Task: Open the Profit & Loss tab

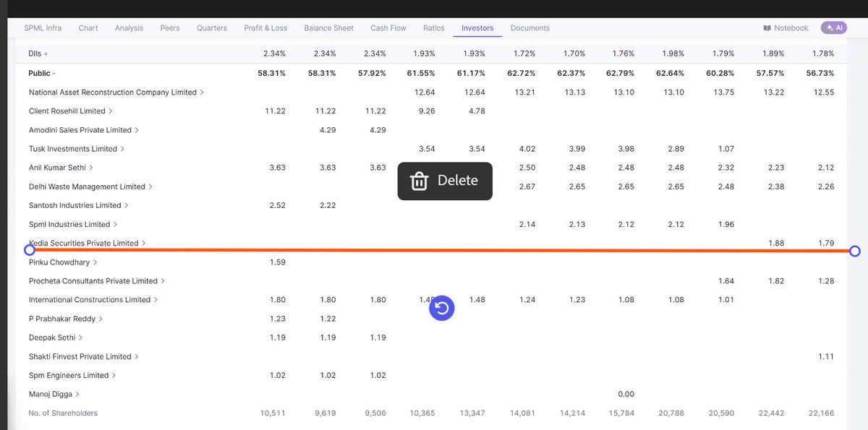Action: pos(265,28)
